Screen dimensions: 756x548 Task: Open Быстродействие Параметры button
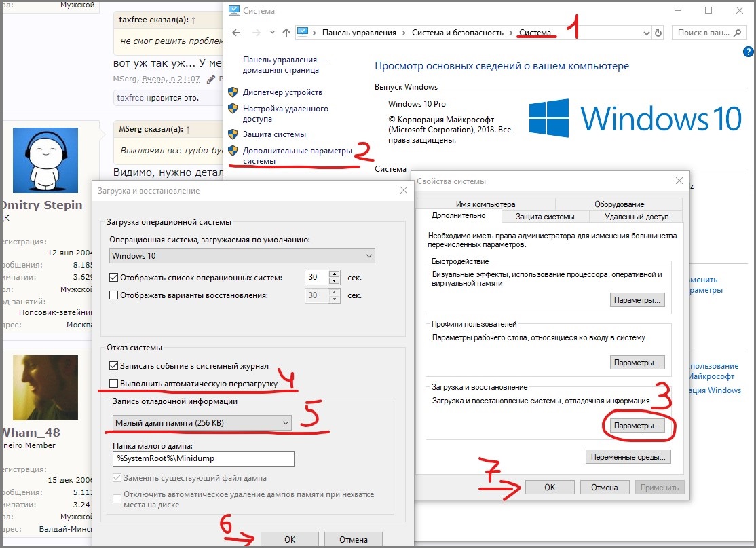pos(637,300)
